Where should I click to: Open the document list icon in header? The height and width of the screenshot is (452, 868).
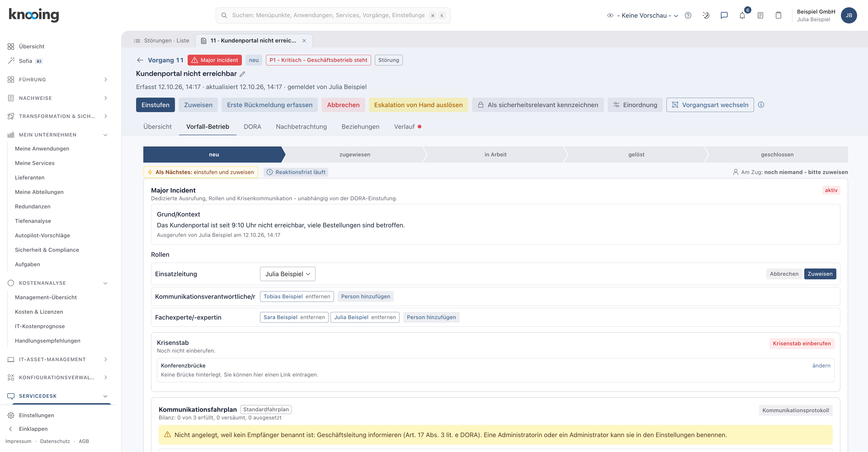click(760, 16)
